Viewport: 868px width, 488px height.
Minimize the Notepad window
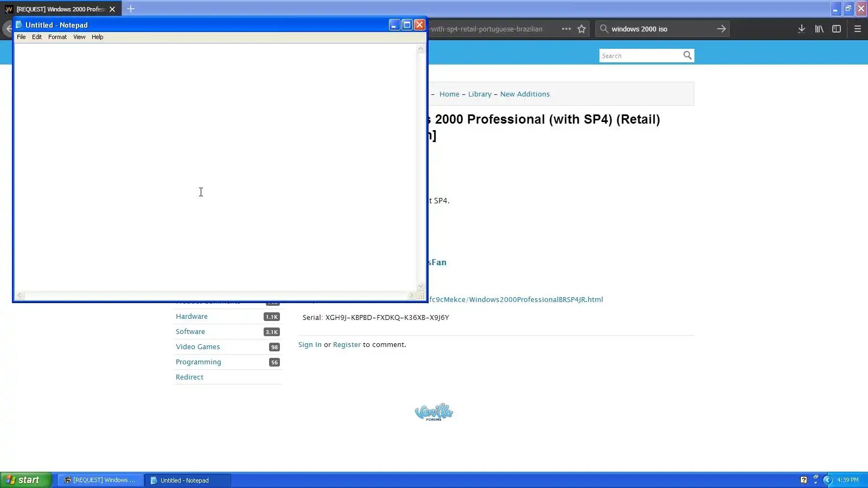tap(394, 25)
